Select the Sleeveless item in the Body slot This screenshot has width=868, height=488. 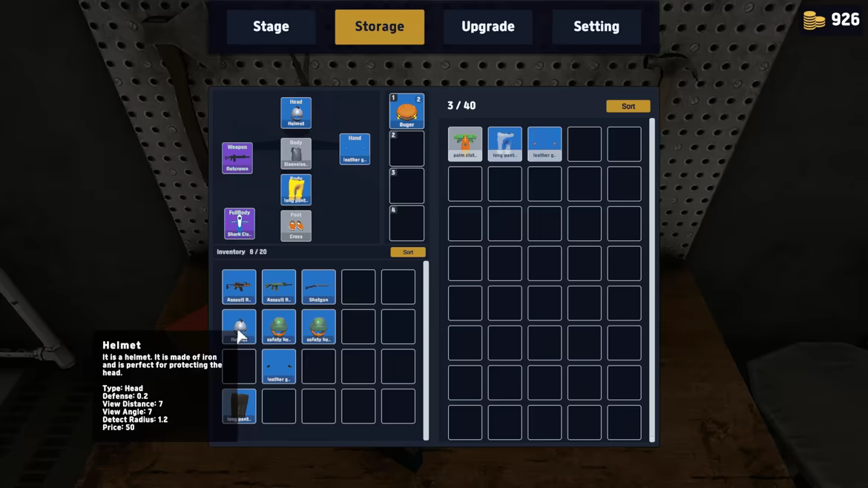295,154
